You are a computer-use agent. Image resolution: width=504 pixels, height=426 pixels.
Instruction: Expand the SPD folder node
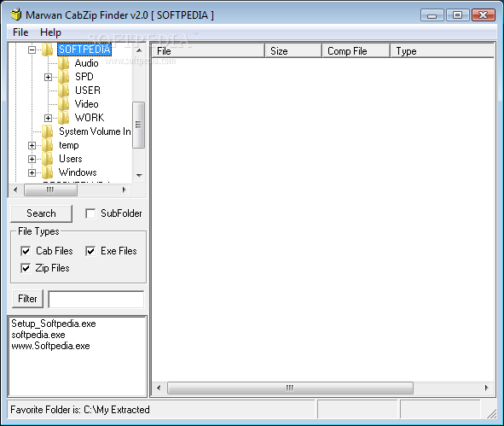click(48, 77)
